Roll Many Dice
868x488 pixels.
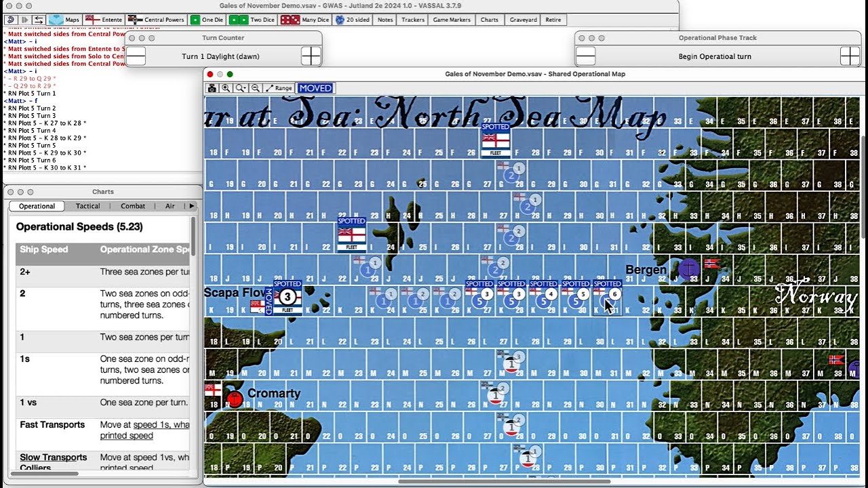coord(305,20)
